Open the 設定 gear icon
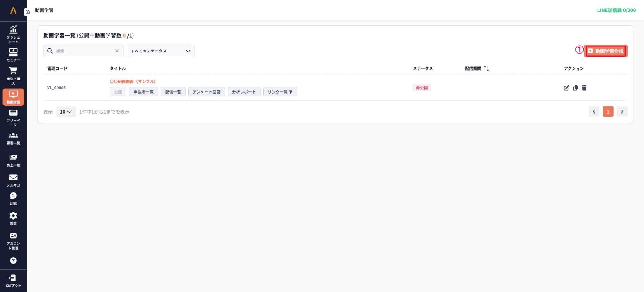Image resolution: width=644 pixels, height=292 pixels. coord(13,216)
